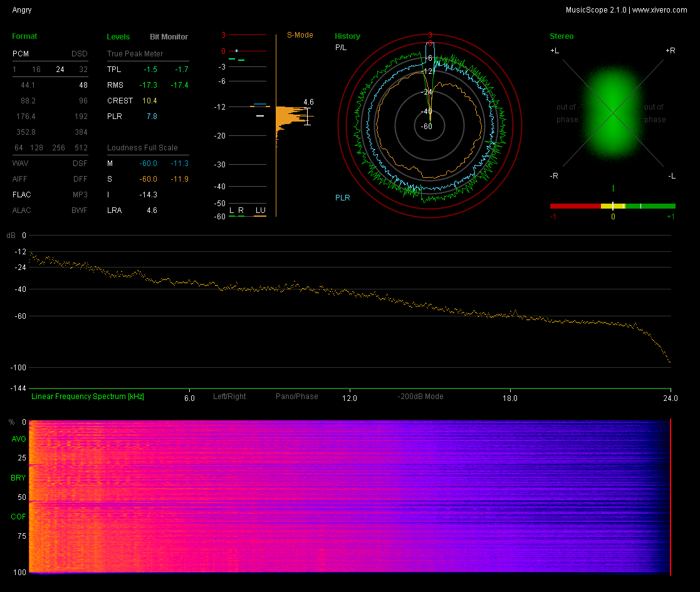Click the cyan true peak marker at 0 dB

[x=236, y=51]
